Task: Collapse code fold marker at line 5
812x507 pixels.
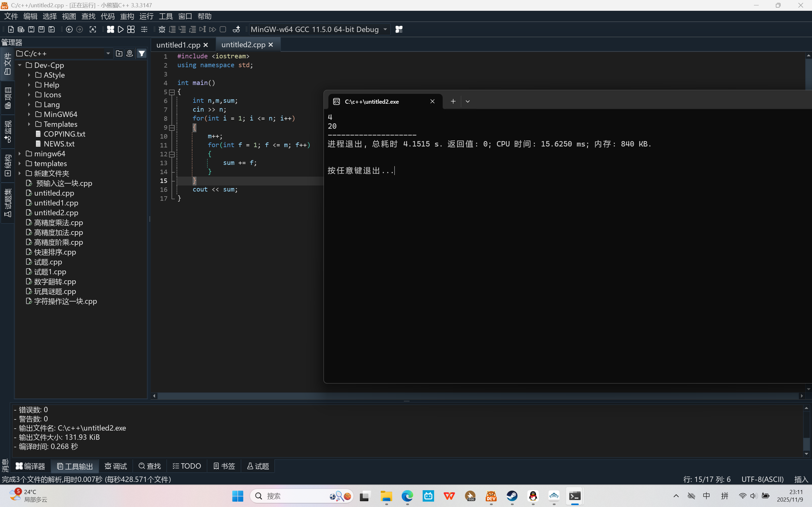Action: point(172,92)
